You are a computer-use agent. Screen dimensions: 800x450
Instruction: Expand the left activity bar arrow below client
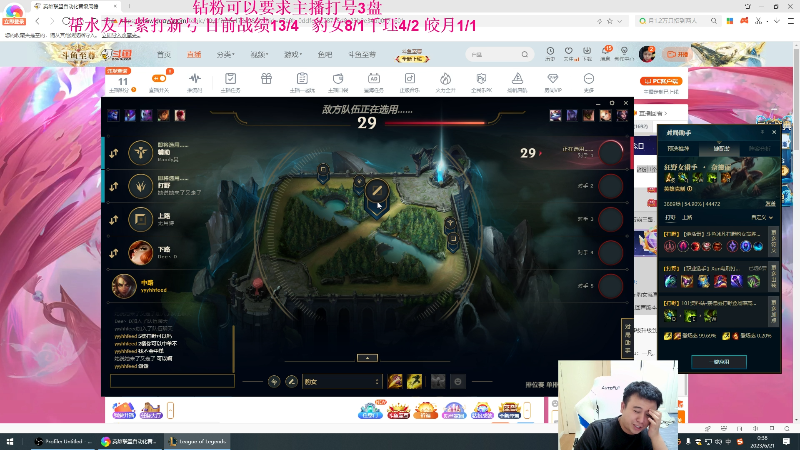tap(170, 410)
